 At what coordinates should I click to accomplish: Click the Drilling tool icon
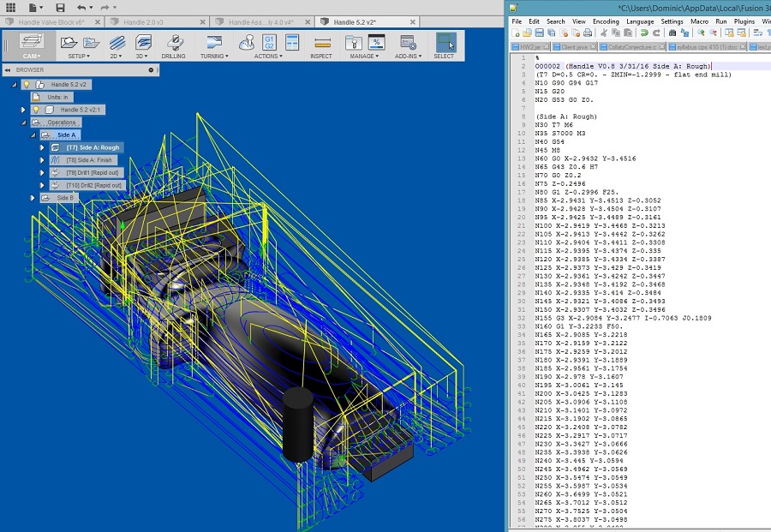pyautogui.click(x=173, y=42)
